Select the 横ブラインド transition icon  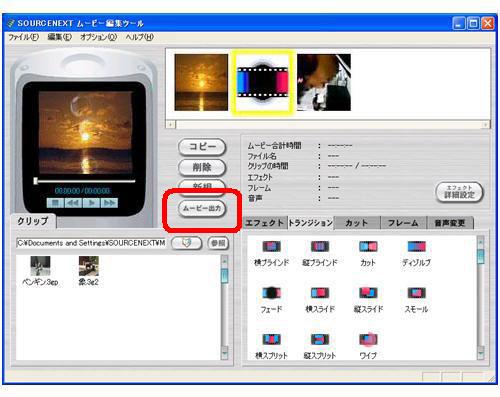(x=271, y=247)
